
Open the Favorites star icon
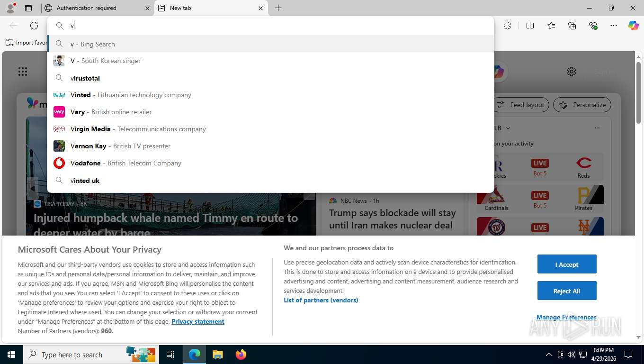551,26
